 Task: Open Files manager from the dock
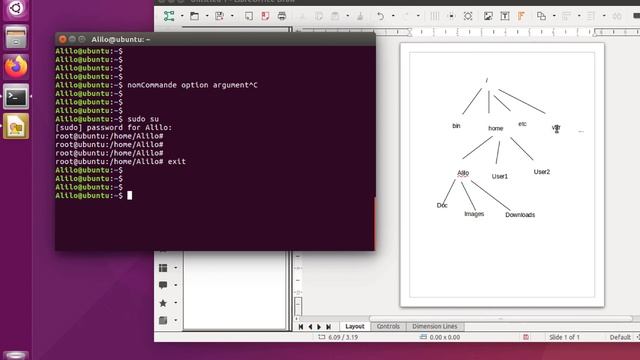pyautogui.click(x=16, y=37)
